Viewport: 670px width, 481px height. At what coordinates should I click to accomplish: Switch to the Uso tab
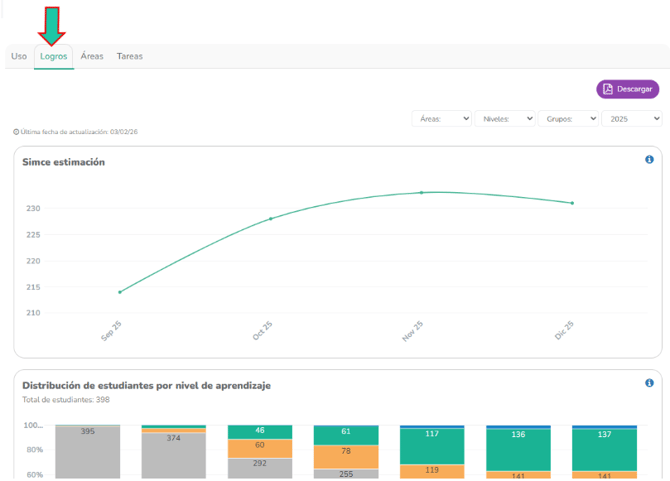click(x=19, y=56)
